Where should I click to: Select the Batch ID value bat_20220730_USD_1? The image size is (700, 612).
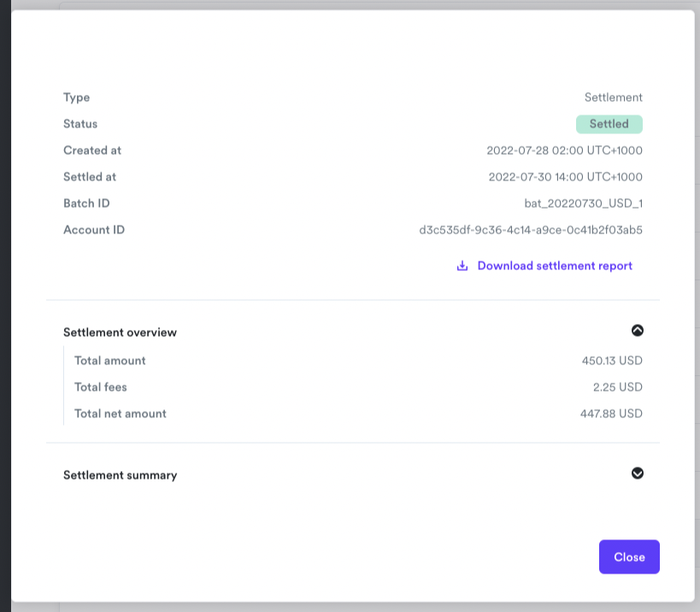click(x=583, y=203)
